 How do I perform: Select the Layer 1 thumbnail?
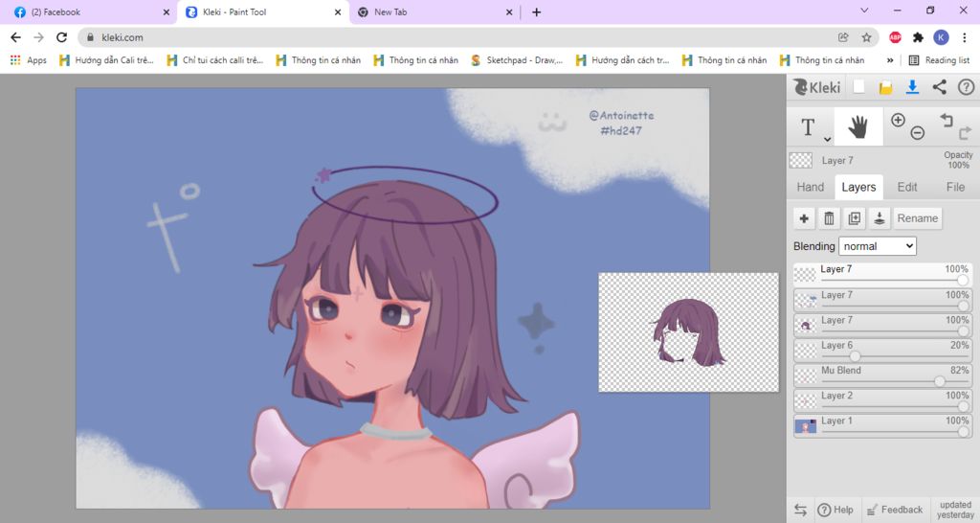[x=805, y=426]
